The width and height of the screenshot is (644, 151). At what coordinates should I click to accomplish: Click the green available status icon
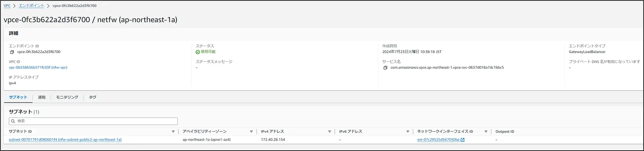tap(198, 52)
